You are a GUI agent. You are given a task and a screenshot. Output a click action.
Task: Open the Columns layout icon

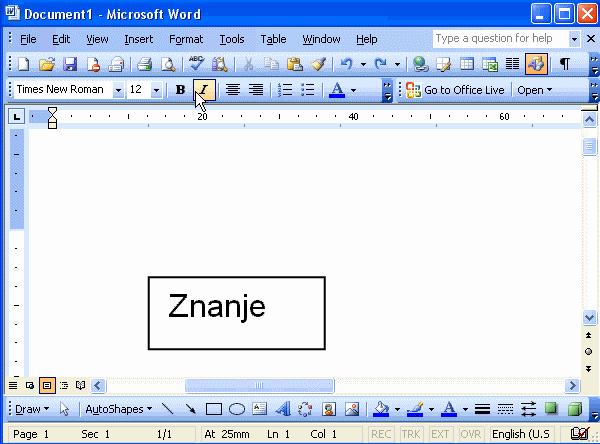[513, 64]
